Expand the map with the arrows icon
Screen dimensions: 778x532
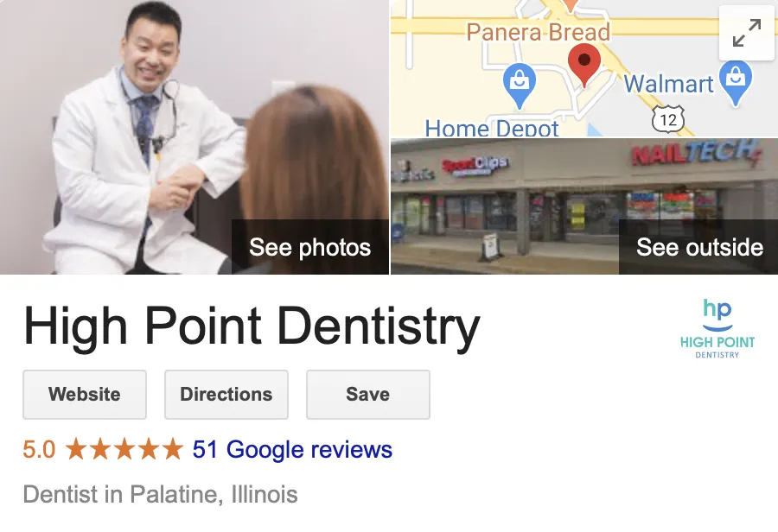click(x=746, y=33)
